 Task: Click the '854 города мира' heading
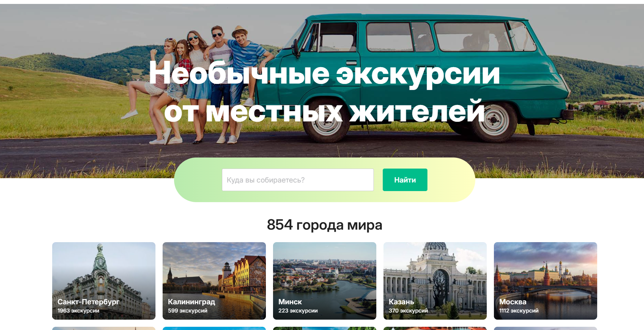pyautogui.click(x=325, y=225)
